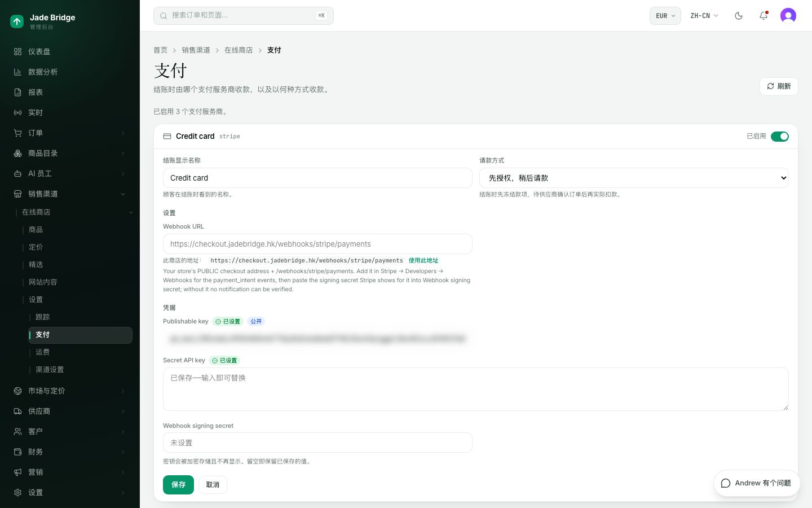The width and height of the screenshot is (812, 508).
Task: Go to 跟踪 settings page
Action: click(81, 317)
